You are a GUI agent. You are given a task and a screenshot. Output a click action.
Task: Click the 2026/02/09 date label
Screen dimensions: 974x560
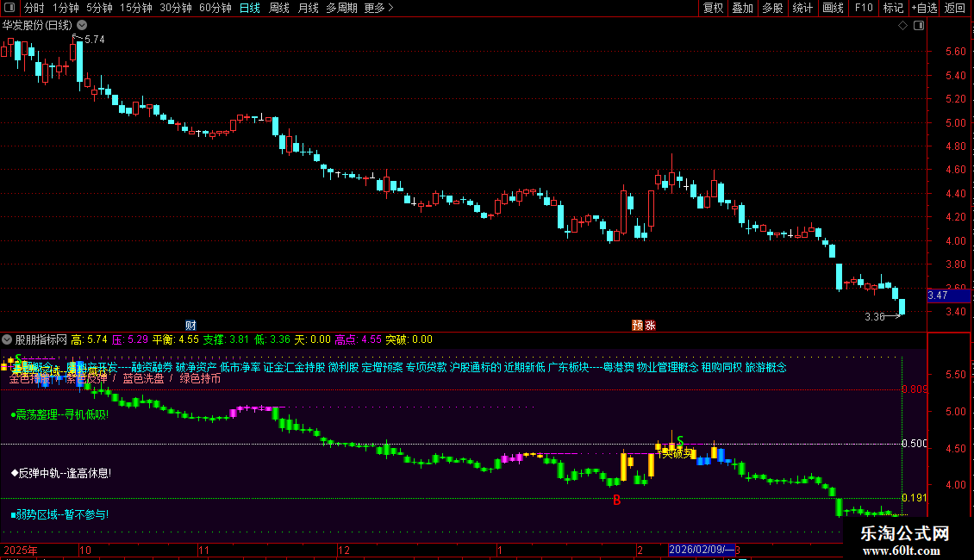click(x=702, y=550)
